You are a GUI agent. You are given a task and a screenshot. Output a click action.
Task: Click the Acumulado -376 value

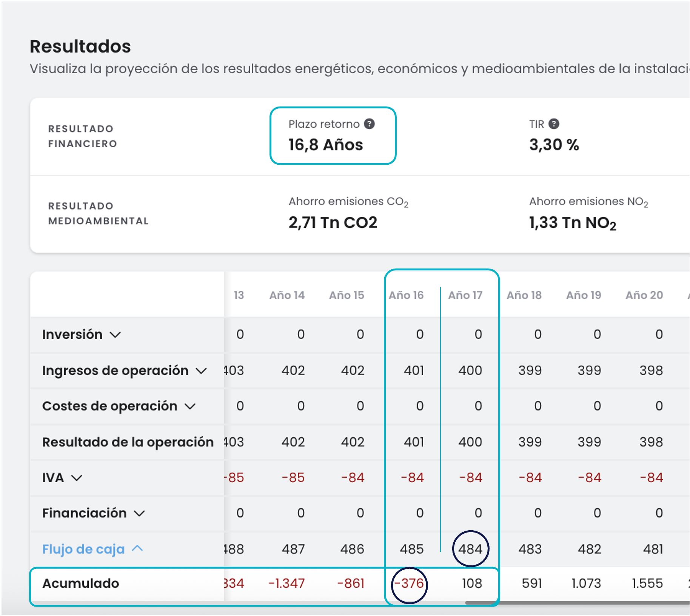tap(409, 584)
